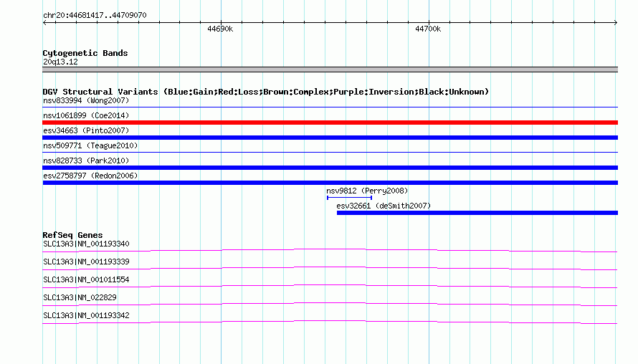Viewport: 638px width, 364px height.
Task: Click the blue esv34663 gain bar
Action: [x=330, y=138]
